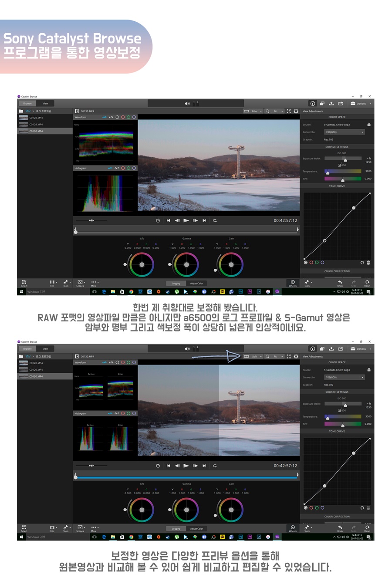Select Logging tab in upper screenshot
The width and height of the screenshot is (392, 588).
click(x=176, y=283)
